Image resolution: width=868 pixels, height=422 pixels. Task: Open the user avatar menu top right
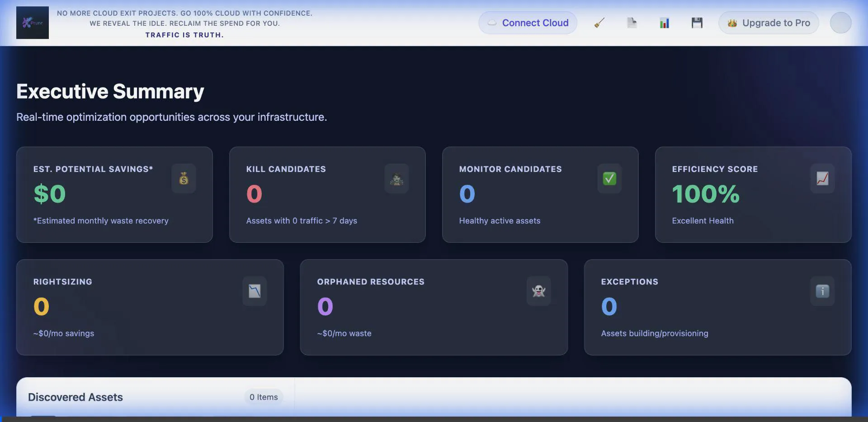click(x=840, y=23)
